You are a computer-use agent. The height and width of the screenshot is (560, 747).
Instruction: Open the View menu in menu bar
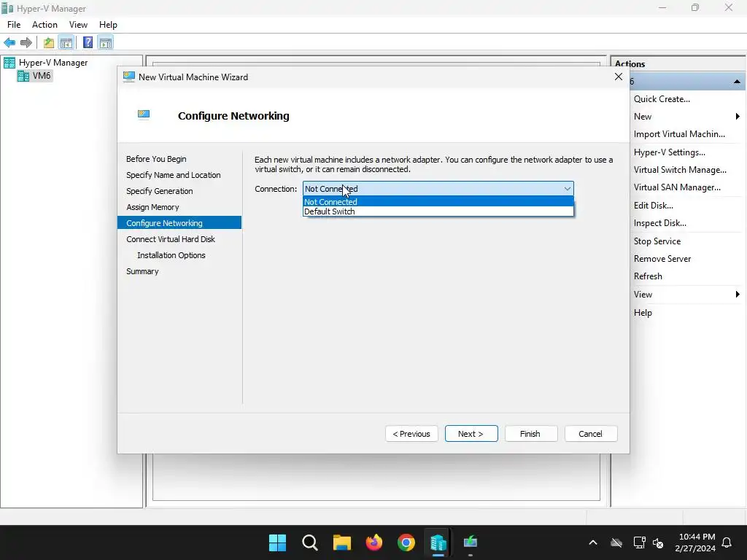(78, 25)
